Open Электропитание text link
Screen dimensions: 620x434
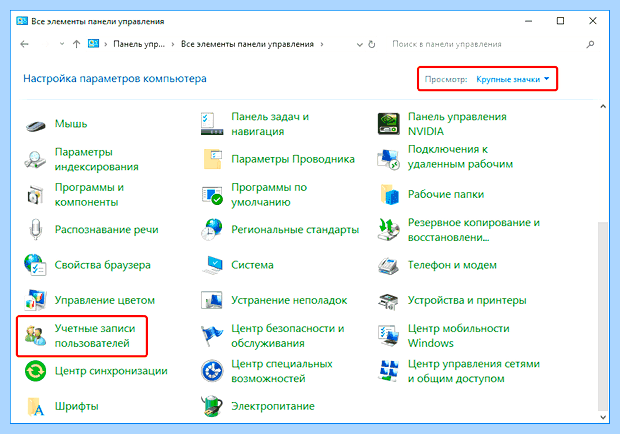pos(273,406)
